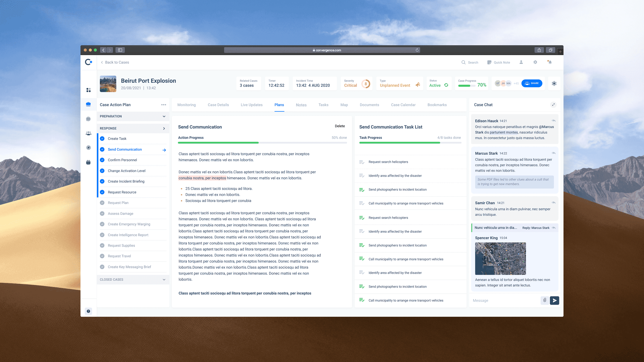
Task: Expand the RESPONSE section chevron
Action: [x=164, y=128]
